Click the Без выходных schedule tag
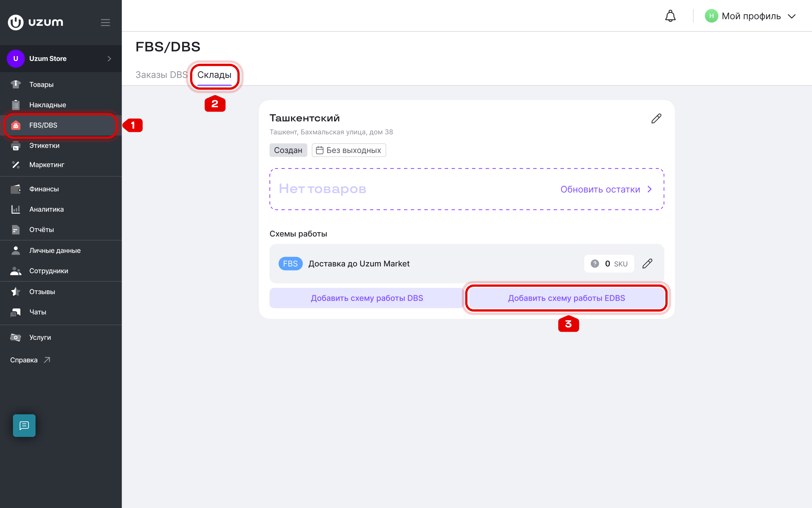This screenshot has height=508, width=812. (349, 150)
